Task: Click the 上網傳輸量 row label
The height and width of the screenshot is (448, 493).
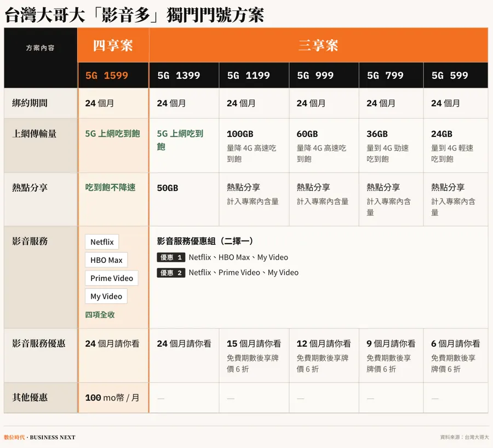Action: (x=35, y=134)
